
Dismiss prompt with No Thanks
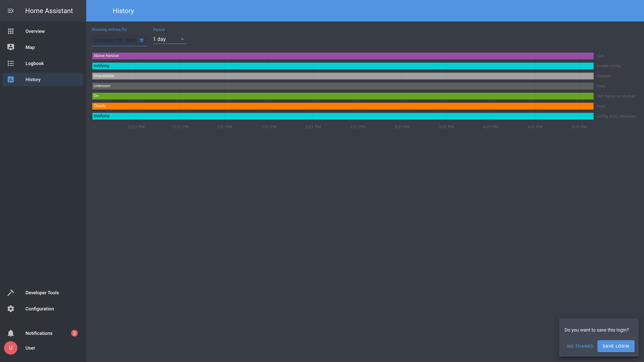[x=580, y=346]
